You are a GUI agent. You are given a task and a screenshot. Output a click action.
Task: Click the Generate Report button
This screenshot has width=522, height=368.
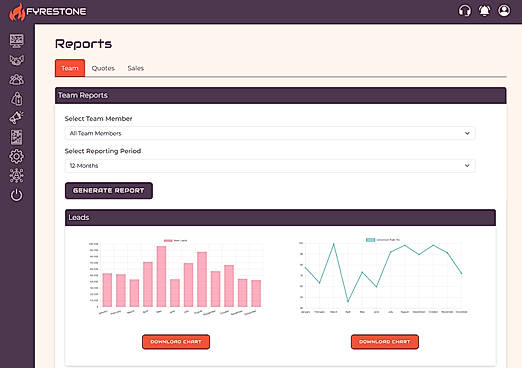point(109,191)
